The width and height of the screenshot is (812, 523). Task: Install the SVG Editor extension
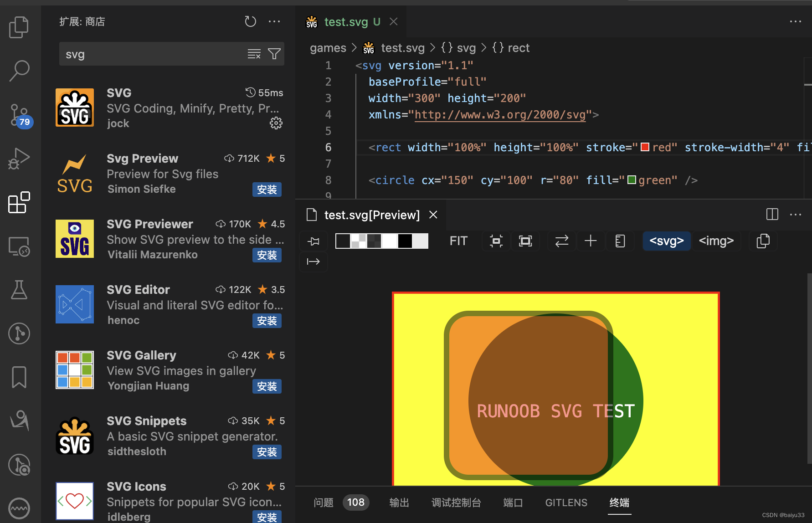click(267, 321)
